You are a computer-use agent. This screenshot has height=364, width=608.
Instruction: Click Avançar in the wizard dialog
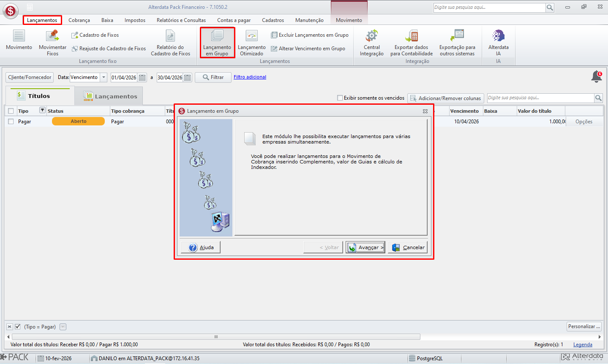[x=365, y=247]
